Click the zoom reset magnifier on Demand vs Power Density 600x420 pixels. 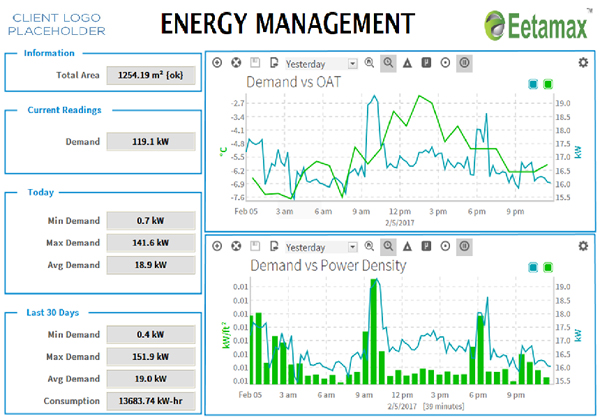369,246
